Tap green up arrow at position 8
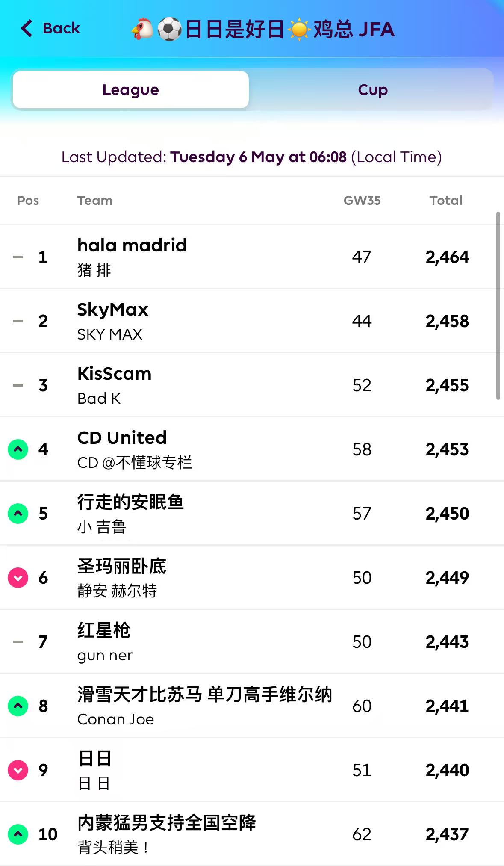 coord(18,706)
